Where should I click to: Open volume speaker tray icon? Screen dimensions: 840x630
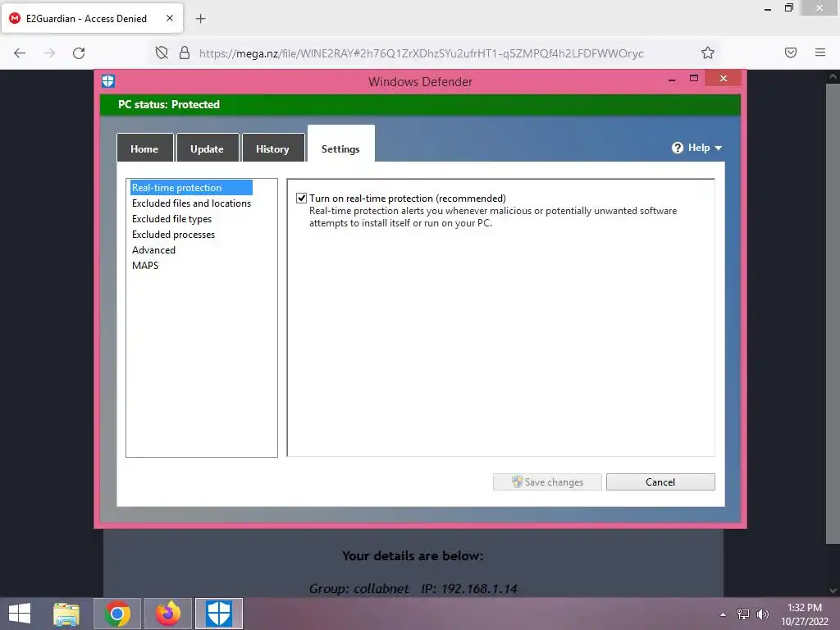tap(763, 614)
